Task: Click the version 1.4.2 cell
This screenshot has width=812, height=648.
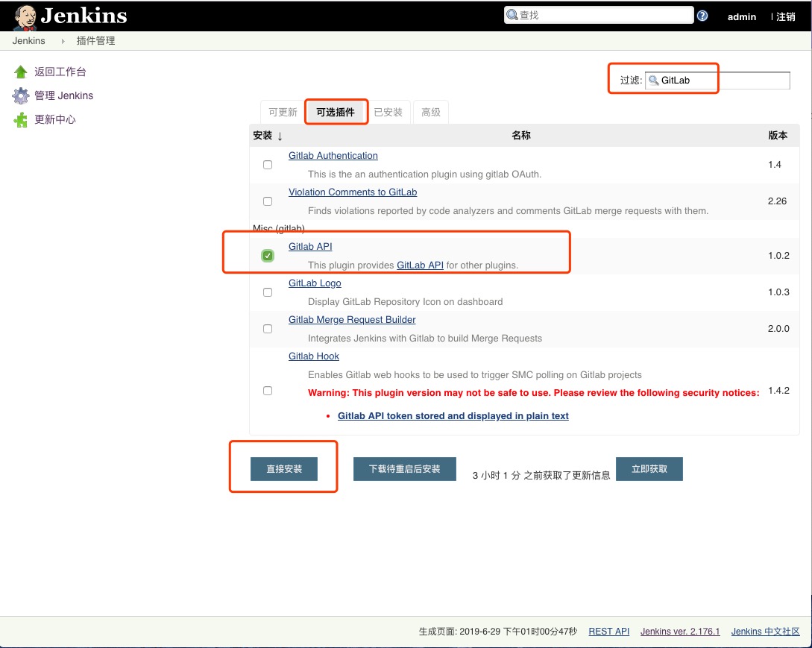Action: [x=778, y=391]
